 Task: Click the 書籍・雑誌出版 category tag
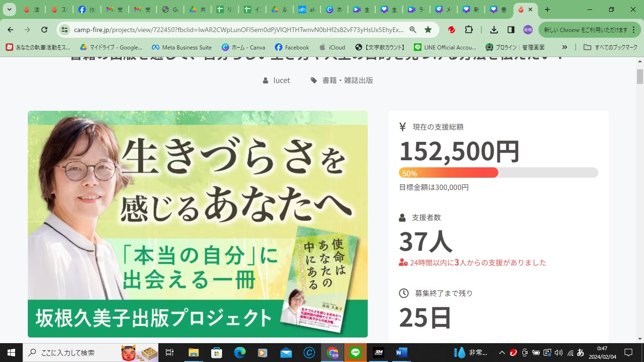point(347,80)
